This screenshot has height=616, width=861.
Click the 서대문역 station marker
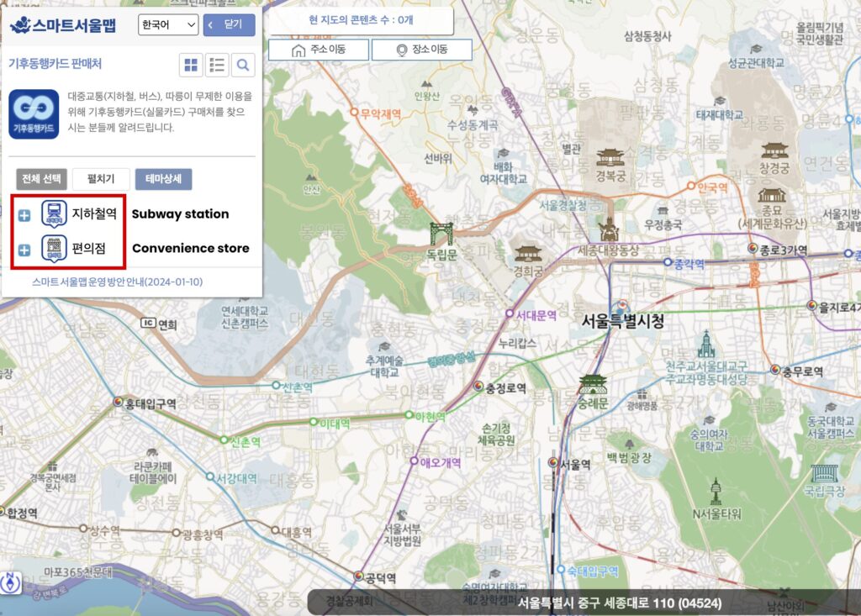pyautogui.click(x=510, y=313)
